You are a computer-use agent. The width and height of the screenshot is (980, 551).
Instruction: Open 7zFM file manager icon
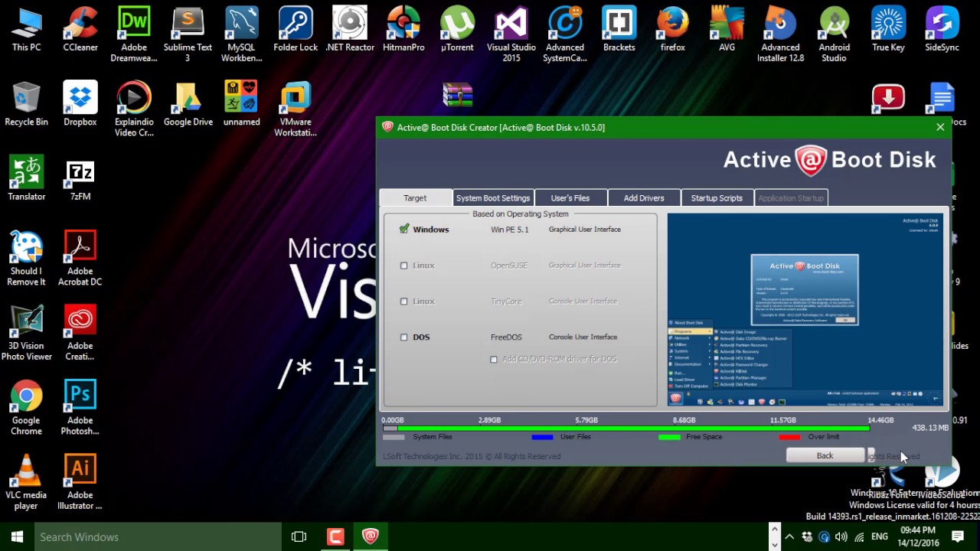click(80, 179)
